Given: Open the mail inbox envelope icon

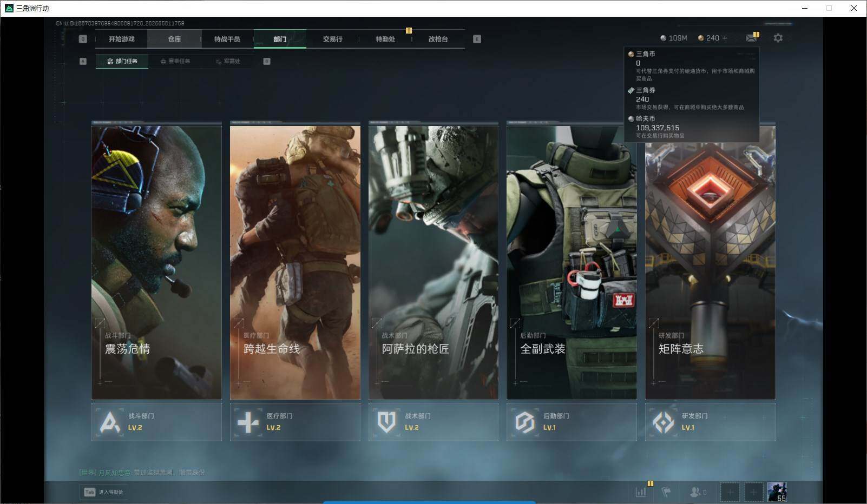Looking at the screenshot, I should coord(751,38).
